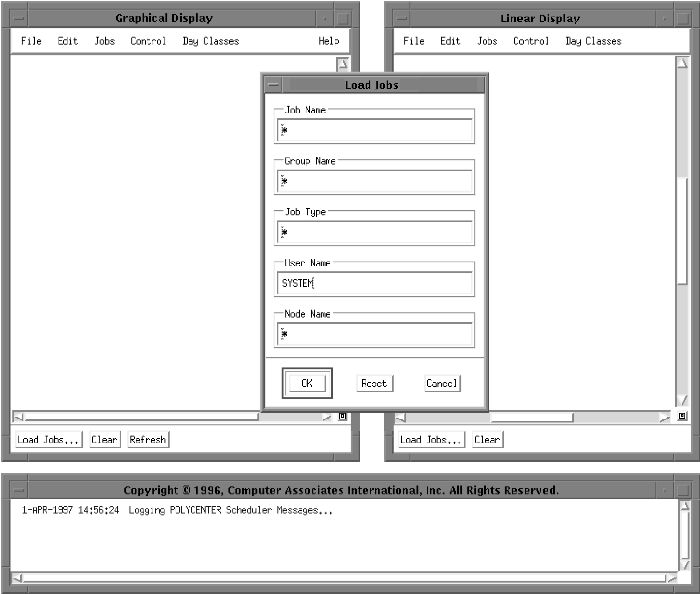Click square pane icon in Linear Display corner
Viewport: 700px width, 594px height.
coord(682,416)
